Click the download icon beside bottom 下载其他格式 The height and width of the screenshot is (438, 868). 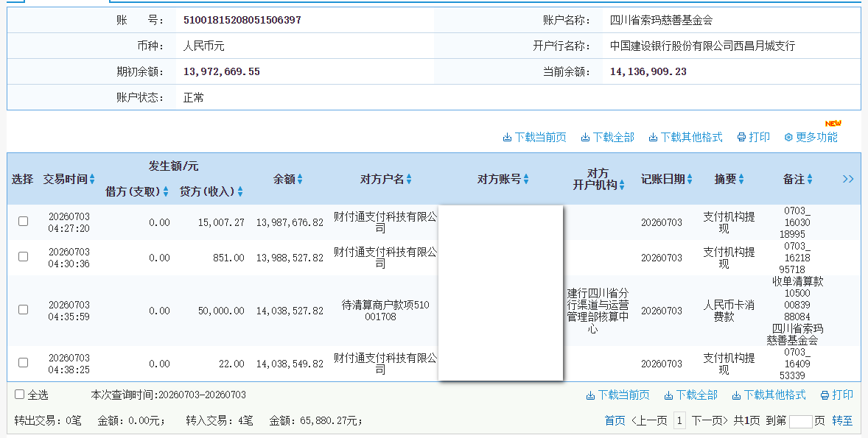coord(736,395)
